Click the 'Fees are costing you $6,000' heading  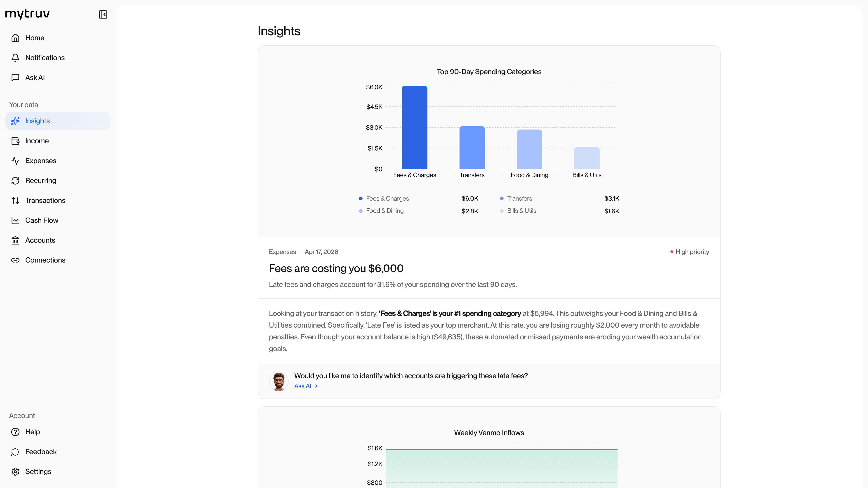(x=336, y=268)
